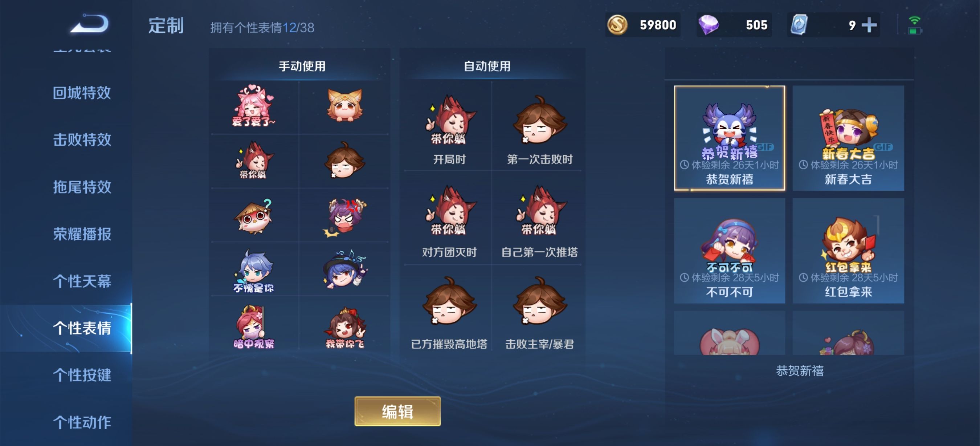
Task: Select the 红包拿来 emote card
Action: pos(848,251)
